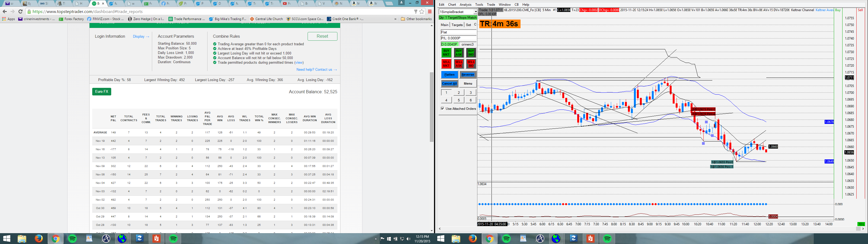Viewport: 868px width, 244px height.
Task: Open the Zero Hedge bookmark
Action: click(x=146, y=19)
